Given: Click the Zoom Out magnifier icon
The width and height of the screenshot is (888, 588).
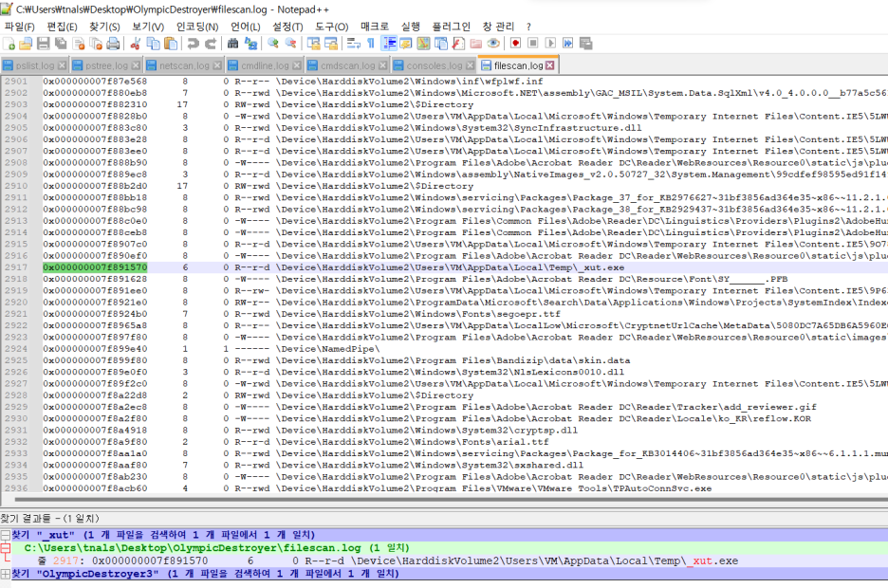Looking at the screenshot, I should point(290,44).
